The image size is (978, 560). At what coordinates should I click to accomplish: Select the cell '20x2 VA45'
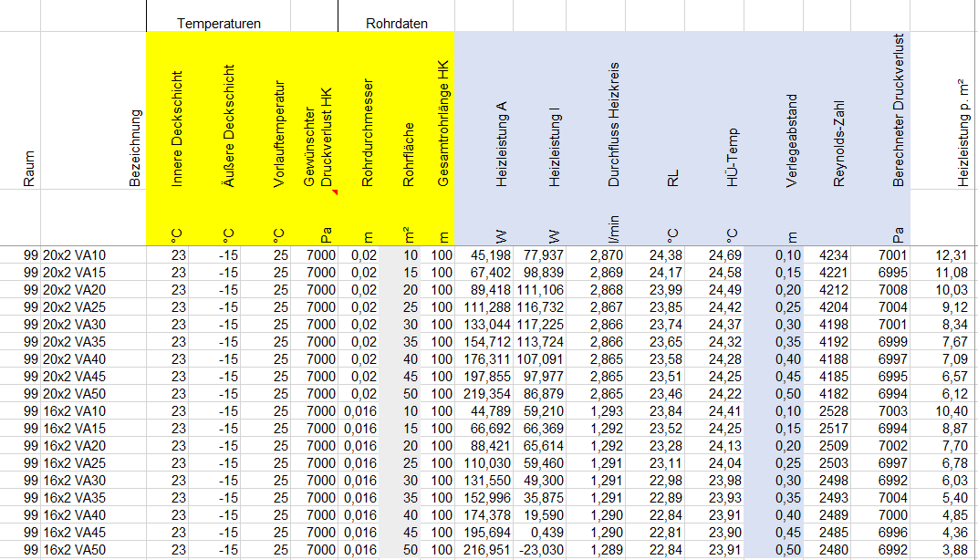point(94,377)
